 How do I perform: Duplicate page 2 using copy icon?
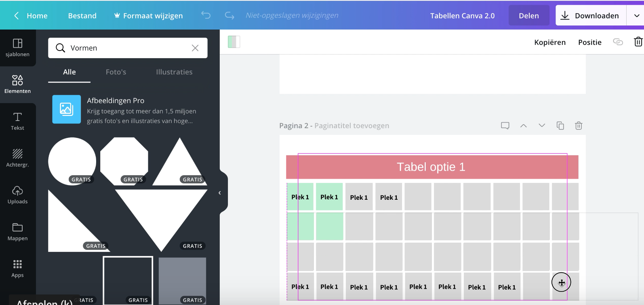click(560, 126)
